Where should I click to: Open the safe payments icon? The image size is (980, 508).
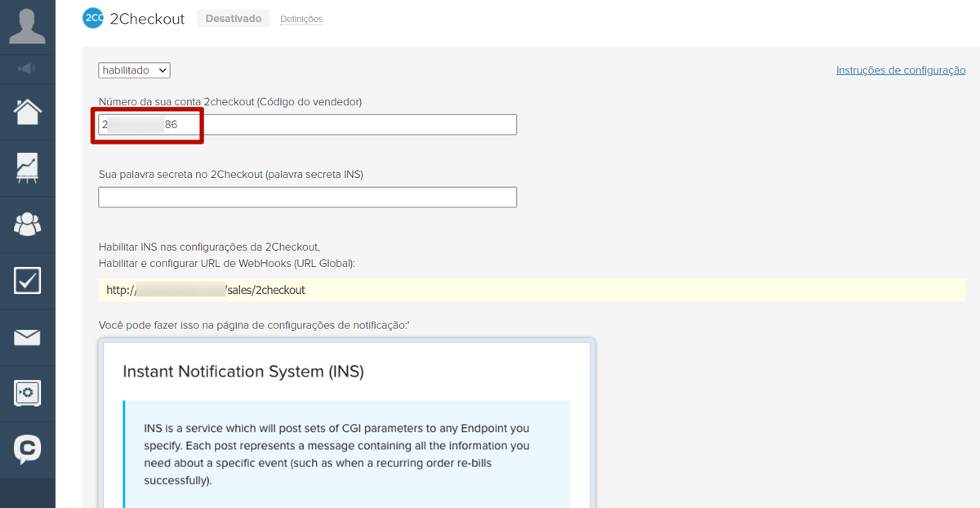click(27, 394)
